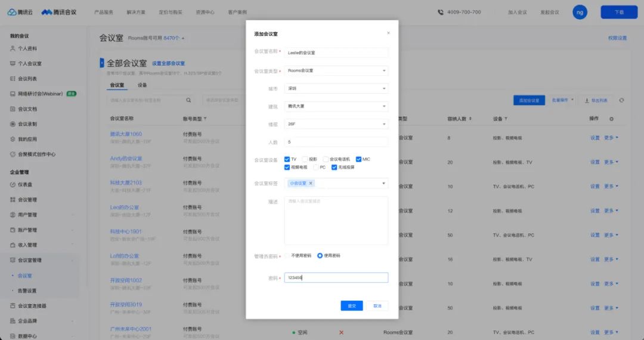Viewport: 644px width, 340px height.
Task: Check the 投影 equipment checkbox
Action: 305,159
